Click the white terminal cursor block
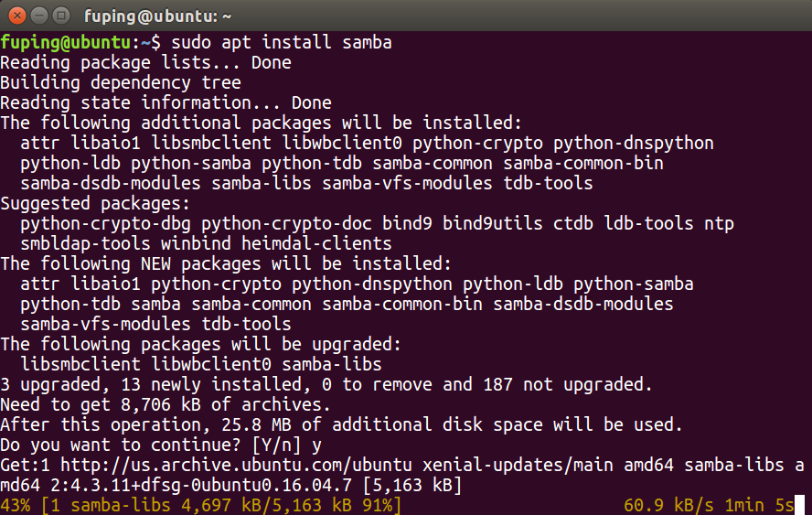This screenshot has width=812, height=515. (x=798, y=505)
